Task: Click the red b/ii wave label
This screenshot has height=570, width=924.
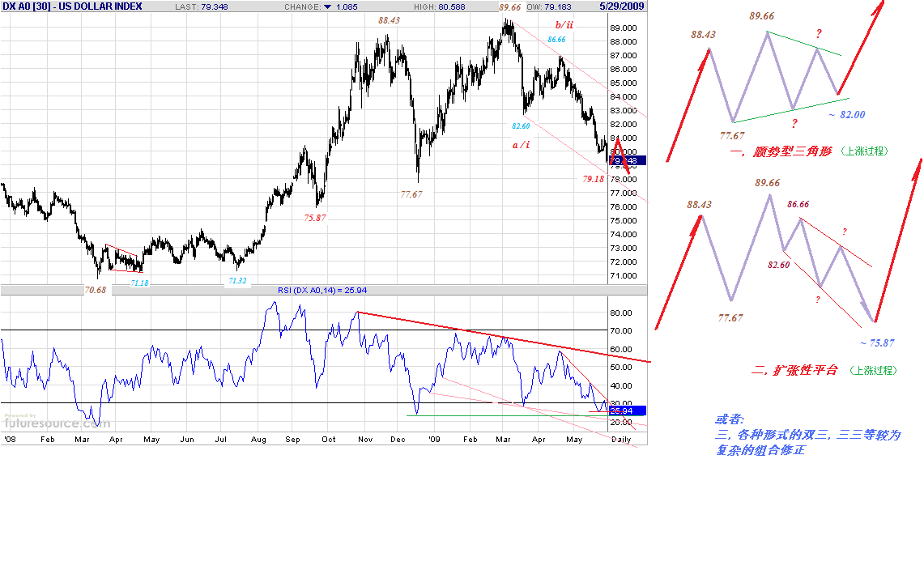Action: (x=564, y=25)
